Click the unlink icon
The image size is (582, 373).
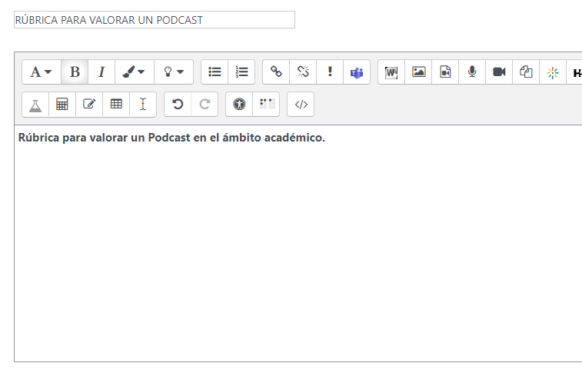tap(303, 72)
